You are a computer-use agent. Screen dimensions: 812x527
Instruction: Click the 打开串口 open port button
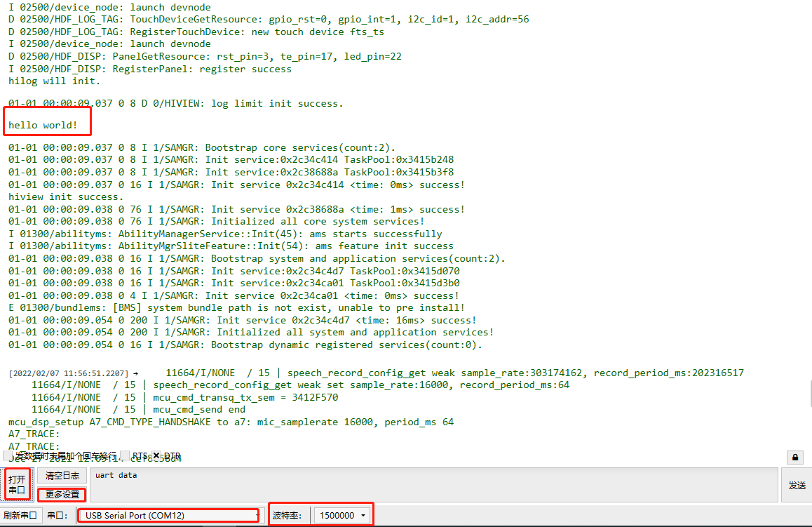[x=17, y=484]
